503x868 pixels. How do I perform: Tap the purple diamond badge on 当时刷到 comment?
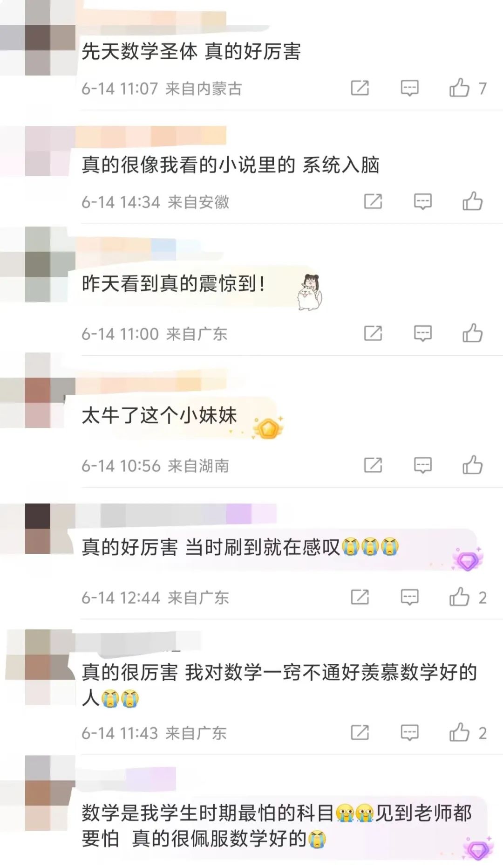coord(467,560)
